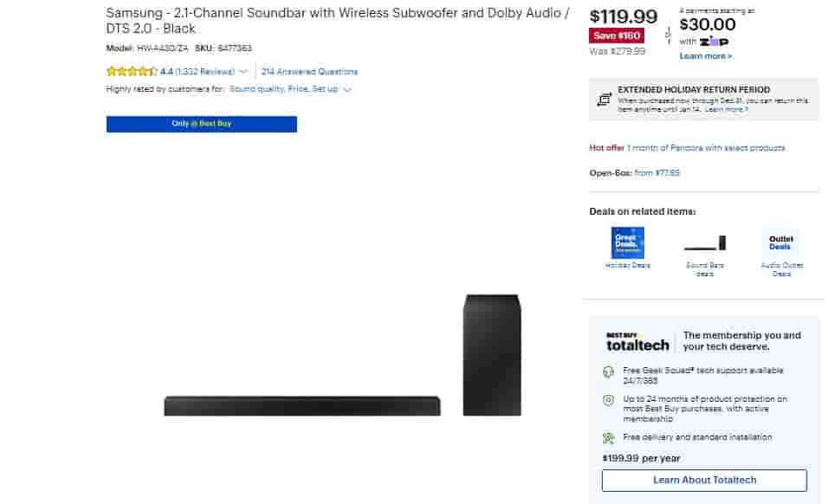
Task: Click the Zip payment logo
Action: (x=714, y=41)
